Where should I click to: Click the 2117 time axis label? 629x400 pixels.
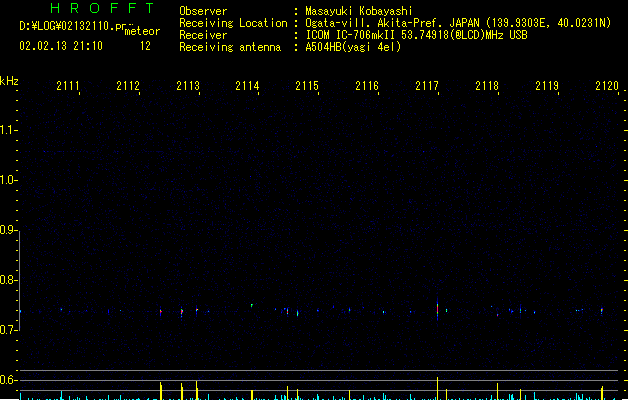coord(427,86)
